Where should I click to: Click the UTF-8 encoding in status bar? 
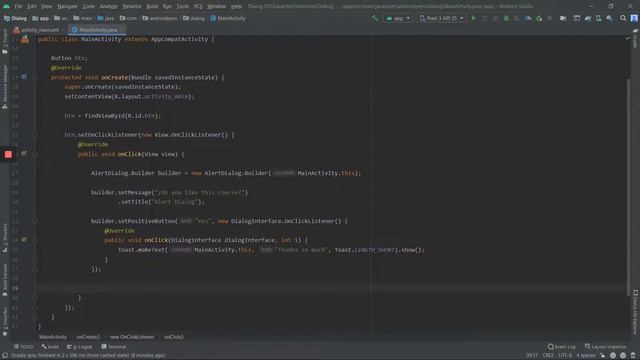565,356
